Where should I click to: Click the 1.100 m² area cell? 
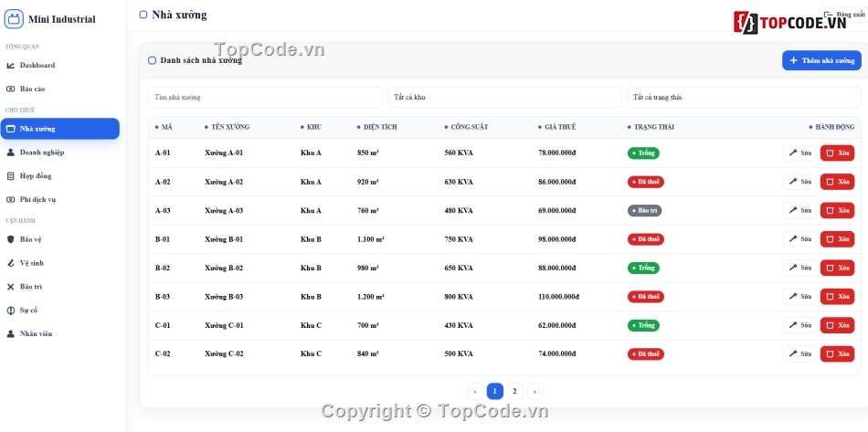(371, 239)
